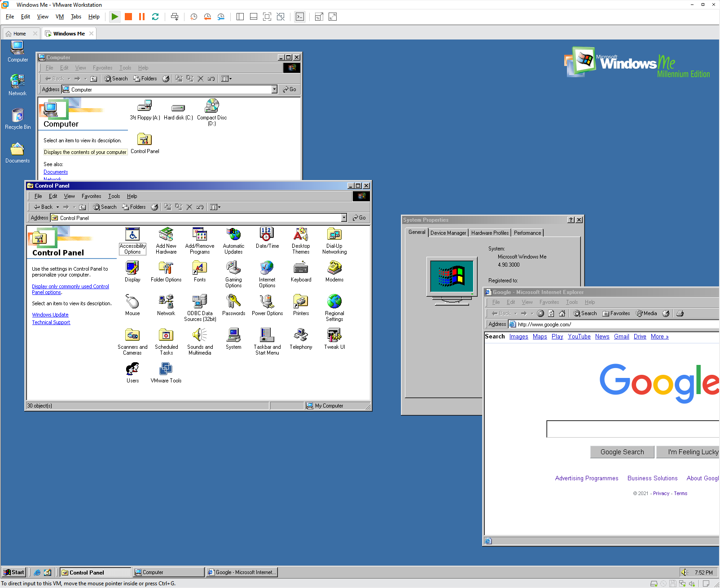Open YouTube link on Google page
This screenshot has height=588, width=720.
579,337
